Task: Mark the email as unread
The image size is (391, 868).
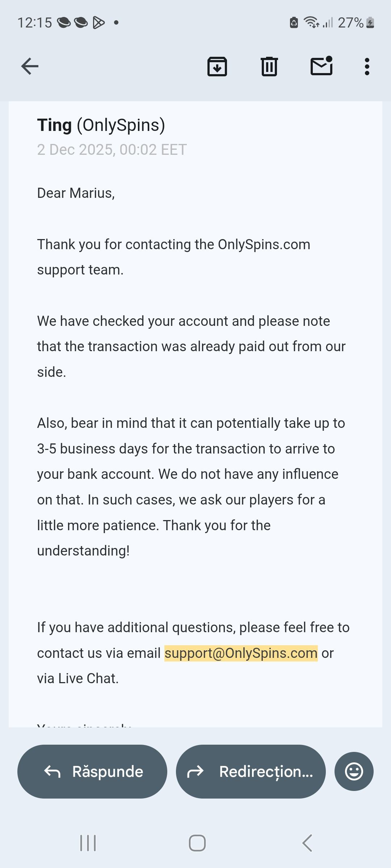Action: point(321,66)
